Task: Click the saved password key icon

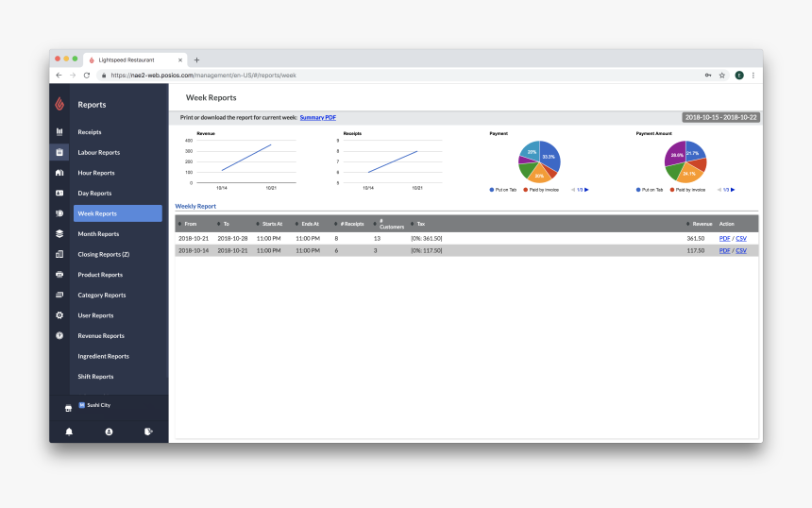Action: tap(708, 76)
